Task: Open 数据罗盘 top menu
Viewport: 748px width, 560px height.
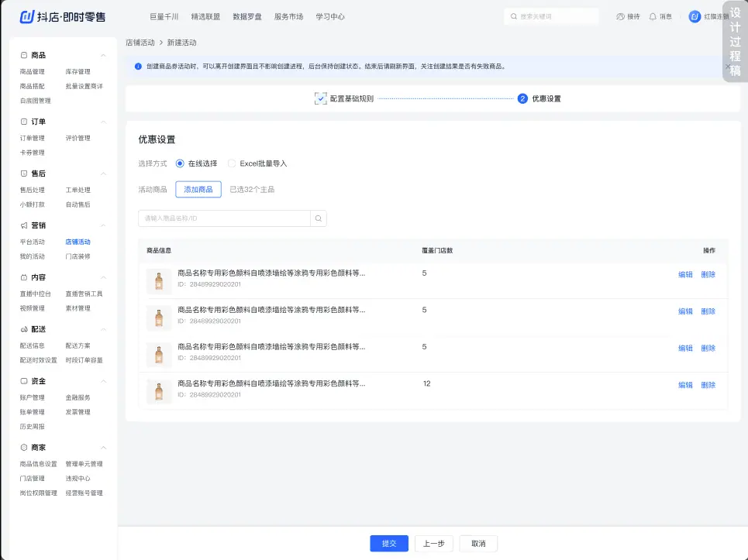Action: [x=247, y=17]
